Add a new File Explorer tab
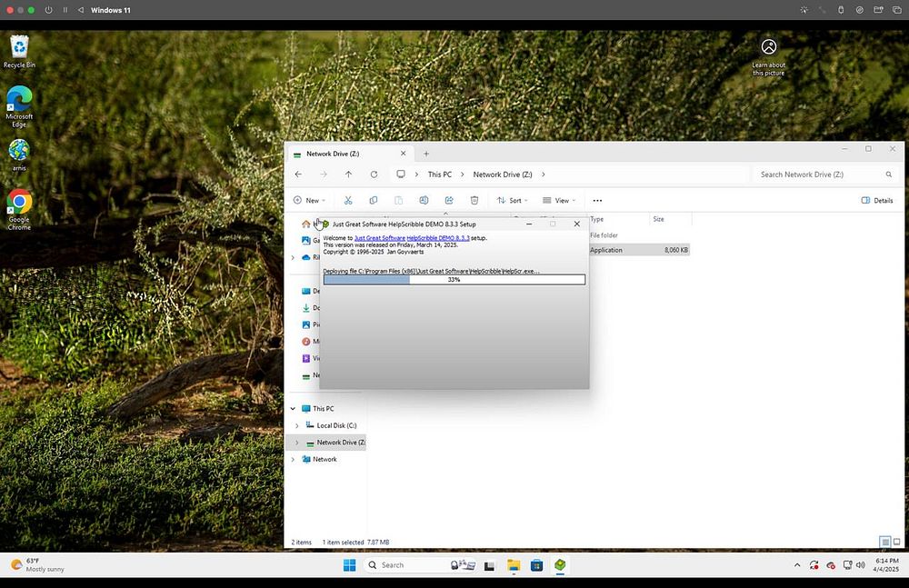 click(x=426, y=154)
